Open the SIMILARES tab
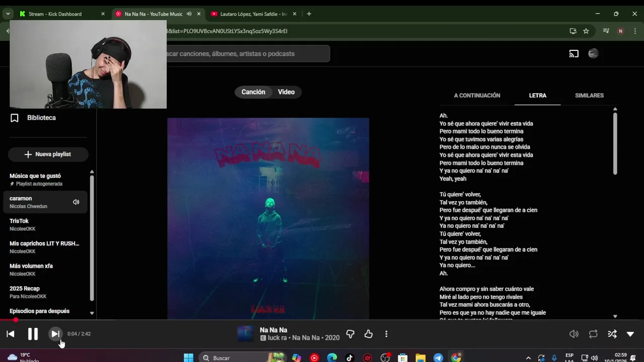This screenshot has width=644, height=362. pyautogui.click(x=589, y=96)
